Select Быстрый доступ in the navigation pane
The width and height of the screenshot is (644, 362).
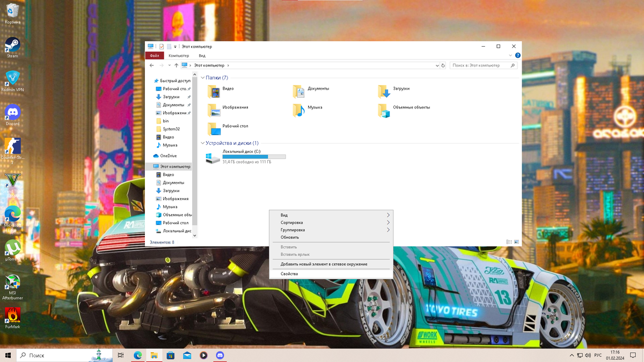[x=172, y=81]
